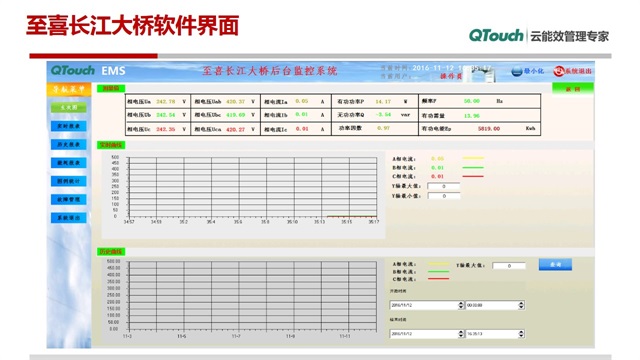Click red C相电流 legend line in realtime panel
The height and width of the screenshot is (360, 640).
(473, 176)
